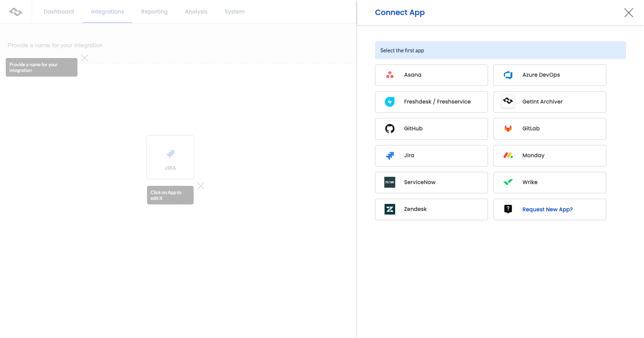
Task: Click the GetInt Archiver logo icon
Action: (x=508, y=101)
